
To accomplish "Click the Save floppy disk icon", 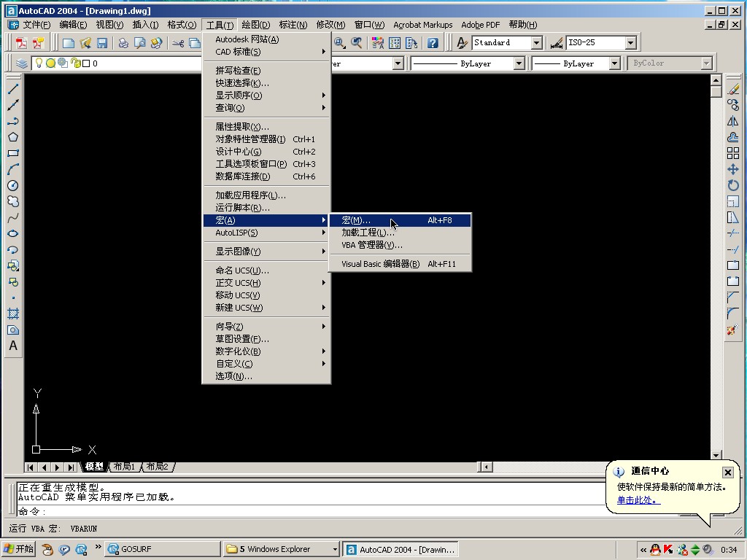I will (x=102, y=43).
